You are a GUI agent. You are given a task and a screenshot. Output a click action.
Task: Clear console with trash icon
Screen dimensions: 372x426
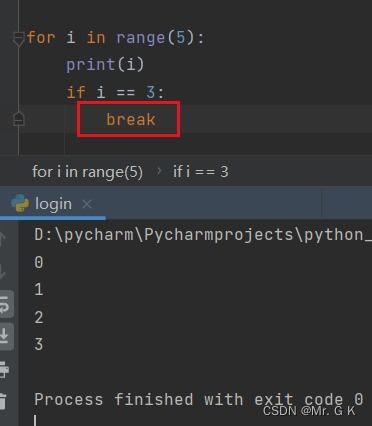point(3,401)
